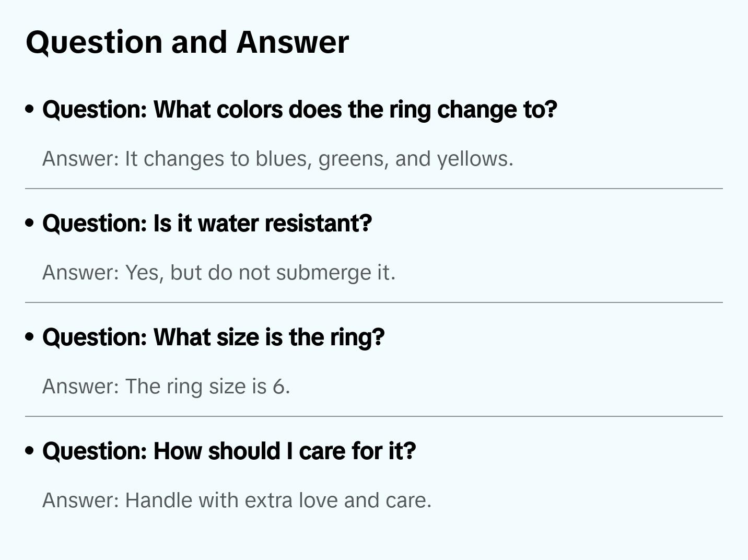Click the answer mentioning blues, greens, yellows
Image resolution: width=748 pixels, height=560 pixels.
tap(278, 159)
